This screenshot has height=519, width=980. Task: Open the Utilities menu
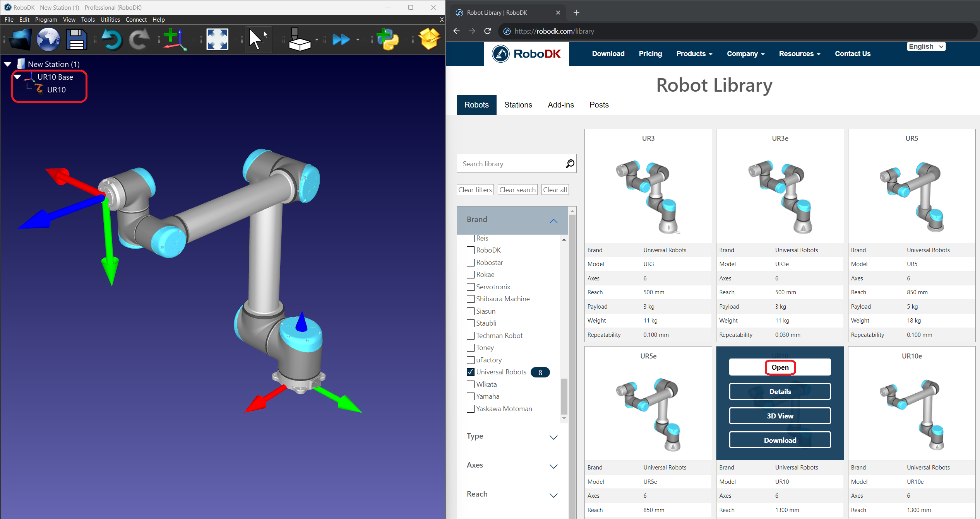(110, 19)
